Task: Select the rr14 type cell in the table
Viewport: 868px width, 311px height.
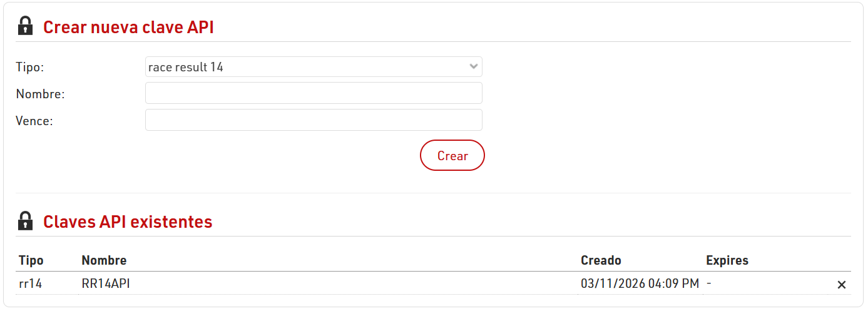Action: (x=31, y=284)
